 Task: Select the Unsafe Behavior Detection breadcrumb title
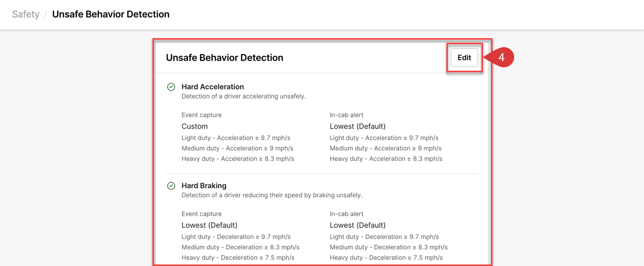tap(111, 14)
